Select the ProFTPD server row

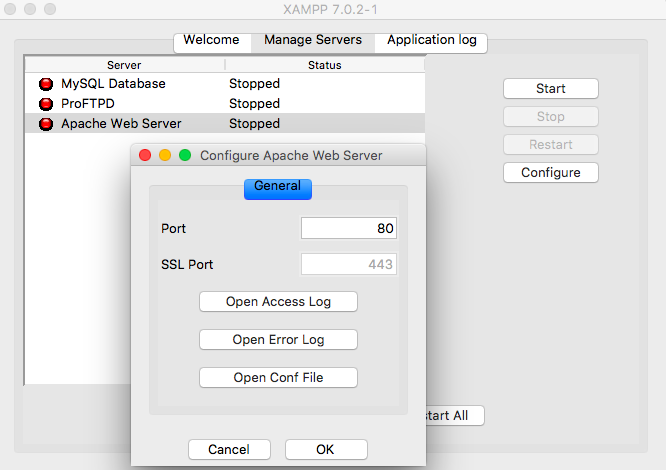point(225,104)
